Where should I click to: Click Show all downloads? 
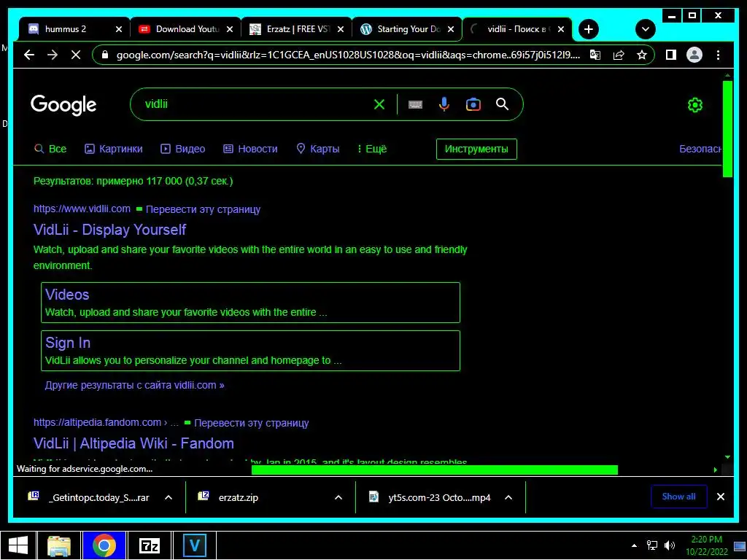[x=679, y=497]
